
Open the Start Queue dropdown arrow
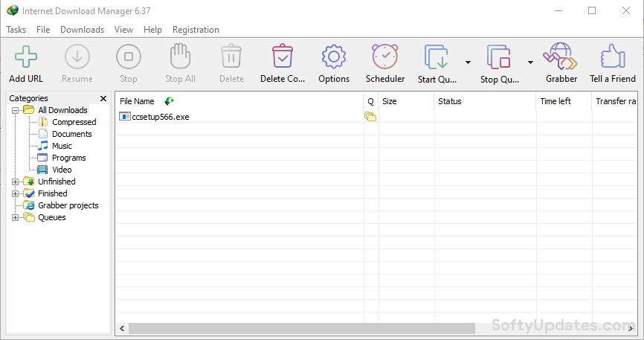tap(468, 62)
